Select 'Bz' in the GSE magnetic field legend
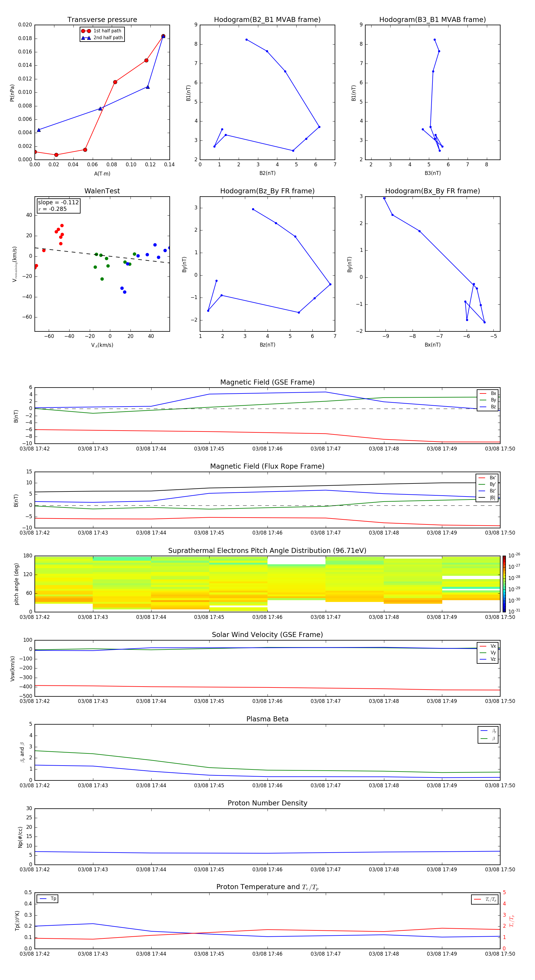This screenshot has width=535, height=980. tap(488, 407)
